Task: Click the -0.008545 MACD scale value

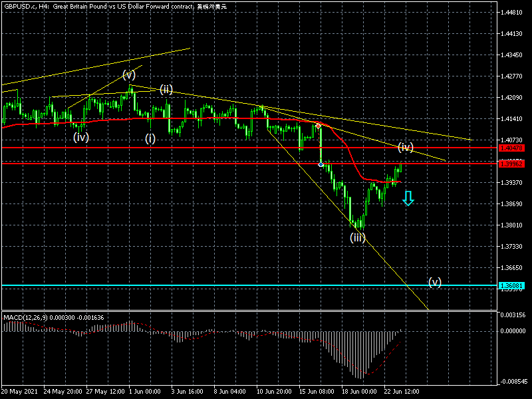Action: 512,382
